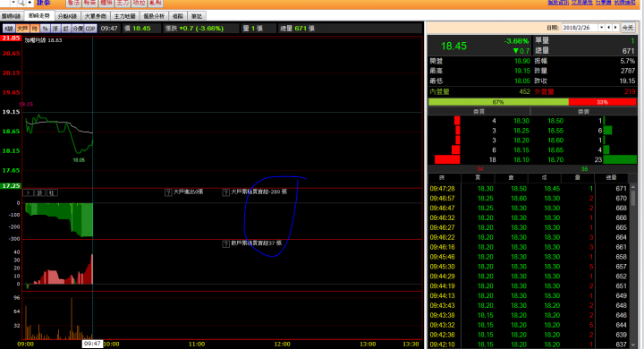Open the fourth blue link at top right

[624, 3]
